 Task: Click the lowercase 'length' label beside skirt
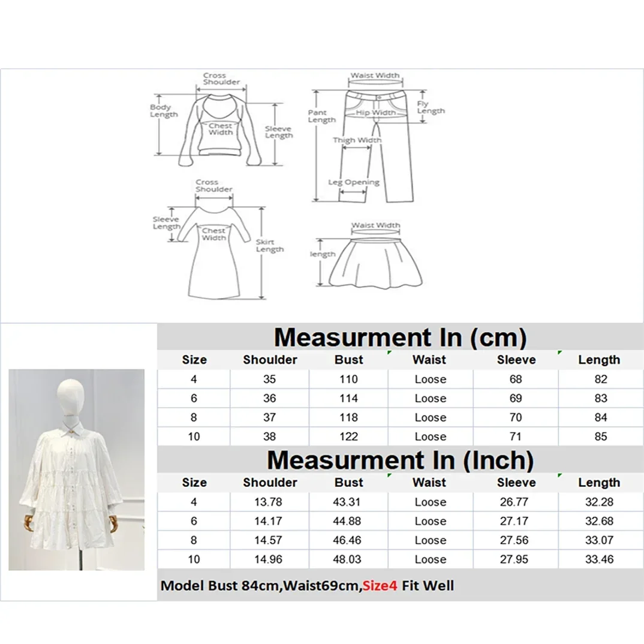coord(323,254)
